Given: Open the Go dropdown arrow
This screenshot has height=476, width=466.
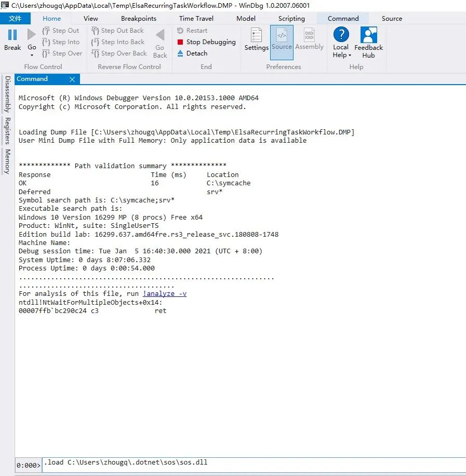Looking at the screenshot, I should 32,55.
